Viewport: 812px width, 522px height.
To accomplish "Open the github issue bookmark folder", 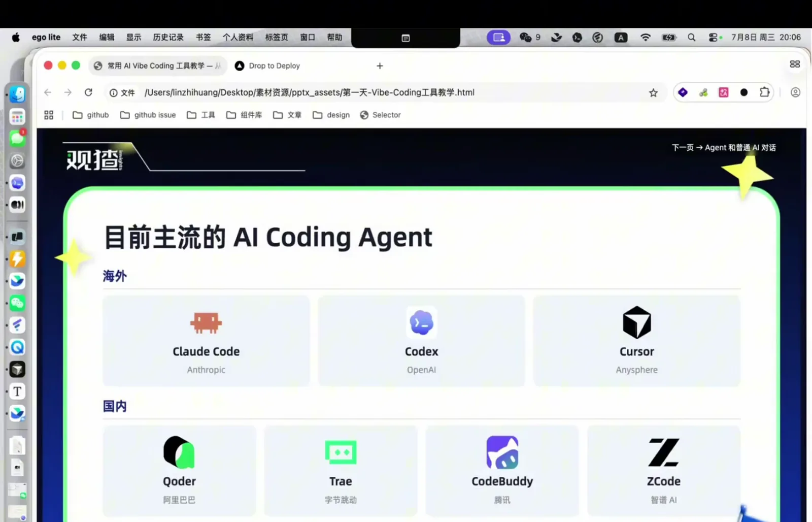I will [x=148, y=115].
